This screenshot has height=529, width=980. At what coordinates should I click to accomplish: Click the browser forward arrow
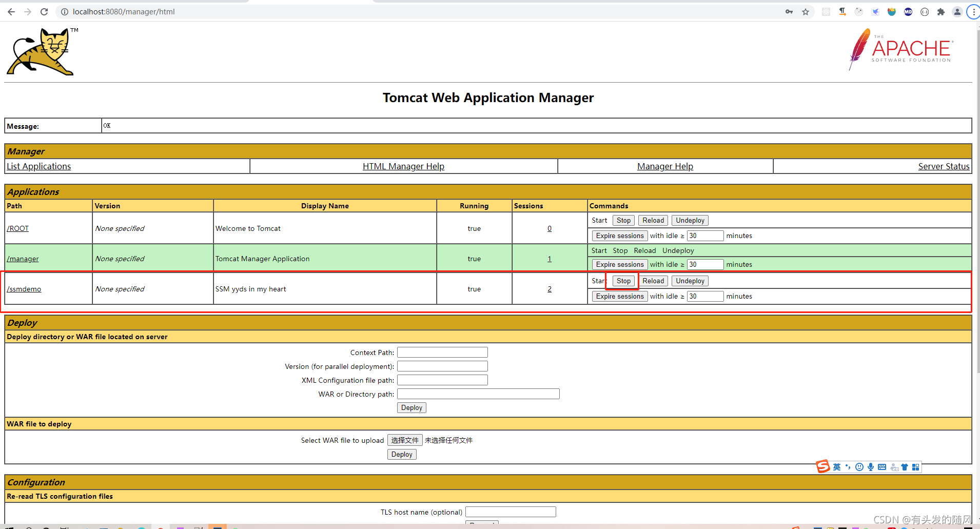point(28,12)
